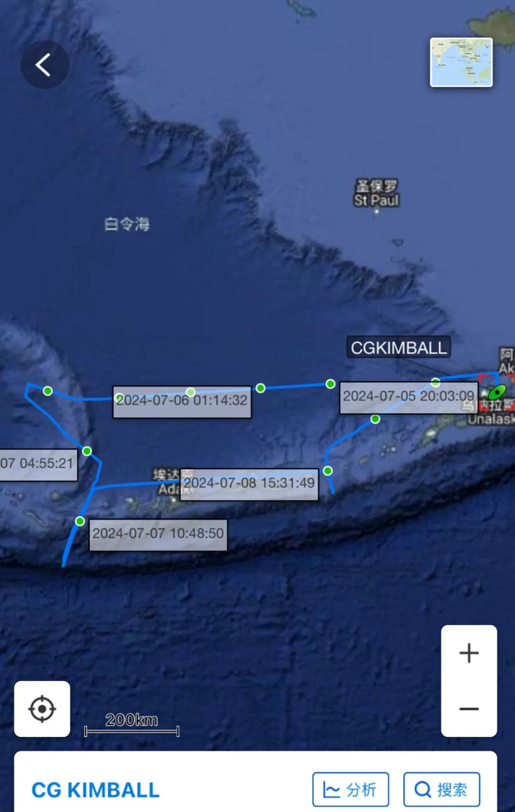This screenshot has height=812, width=515.
Task: Zoom out with the minus button
Action: click(469, 709)
